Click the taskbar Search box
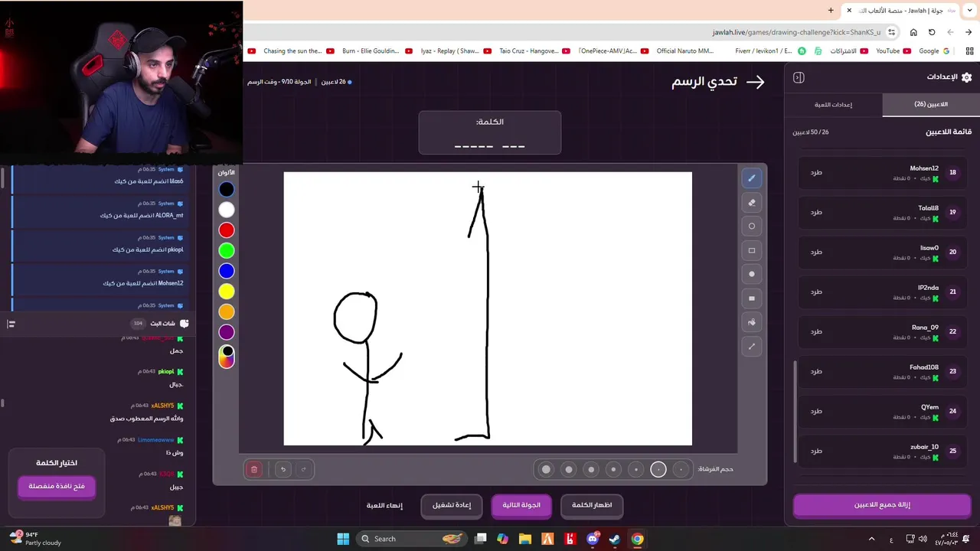This screenshot has height=551, width=980. pos(412,539)
